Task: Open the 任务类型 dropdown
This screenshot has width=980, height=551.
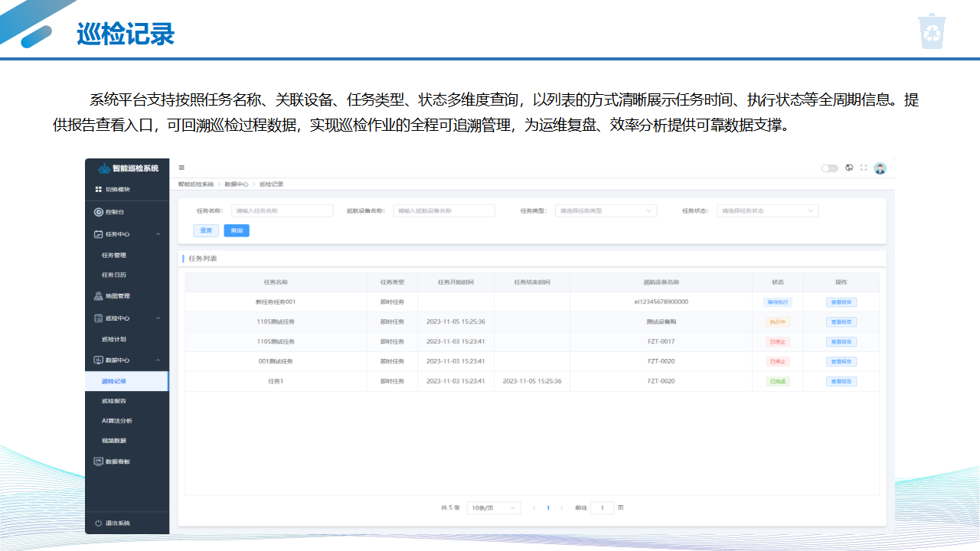Action: [606, 210]
